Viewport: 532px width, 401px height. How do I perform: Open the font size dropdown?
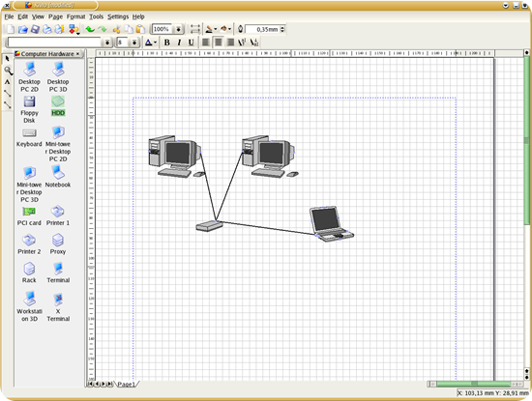134,43
